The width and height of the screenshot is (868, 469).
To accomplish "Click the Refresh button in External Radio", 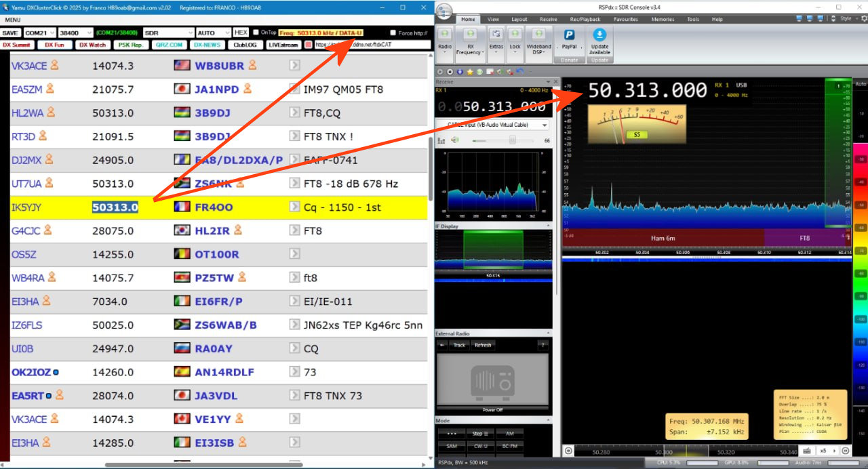I will tap(483, 345).
